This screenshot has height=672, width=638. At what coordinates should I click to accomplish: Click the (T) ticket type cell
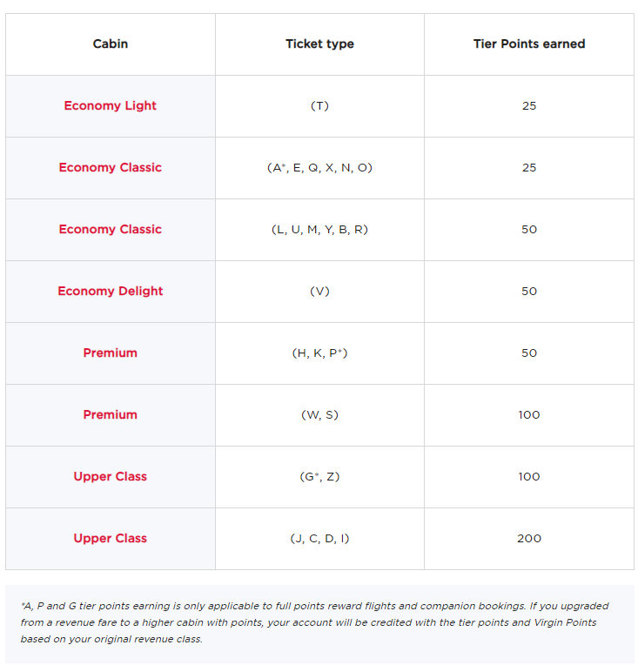pos(319,106)
